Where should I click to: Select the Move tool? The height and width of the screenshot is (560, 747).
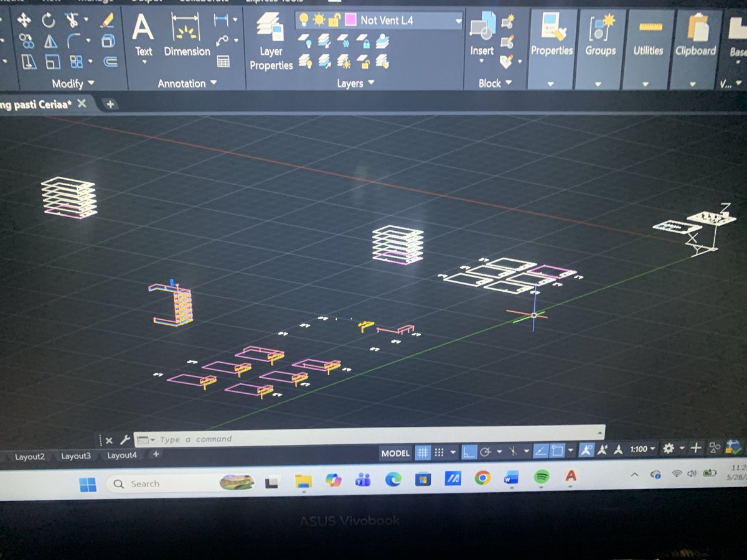24,21
